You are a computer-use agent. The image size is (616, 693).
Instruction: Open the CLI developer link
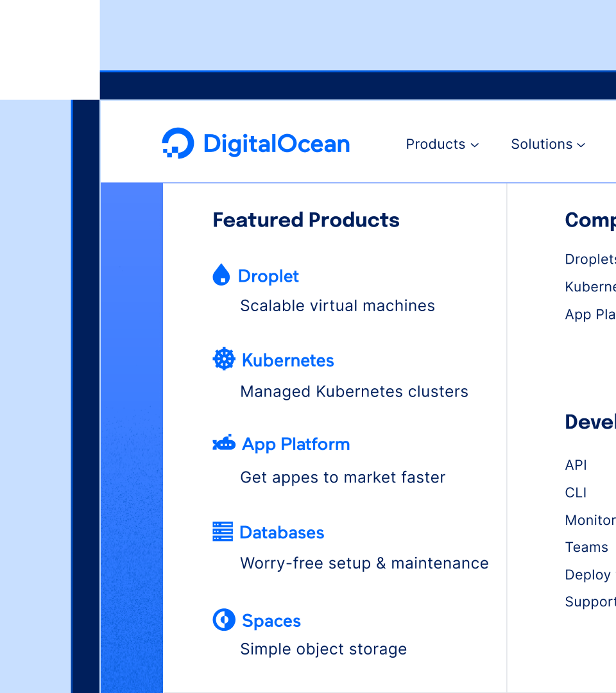tap(576, 492)
